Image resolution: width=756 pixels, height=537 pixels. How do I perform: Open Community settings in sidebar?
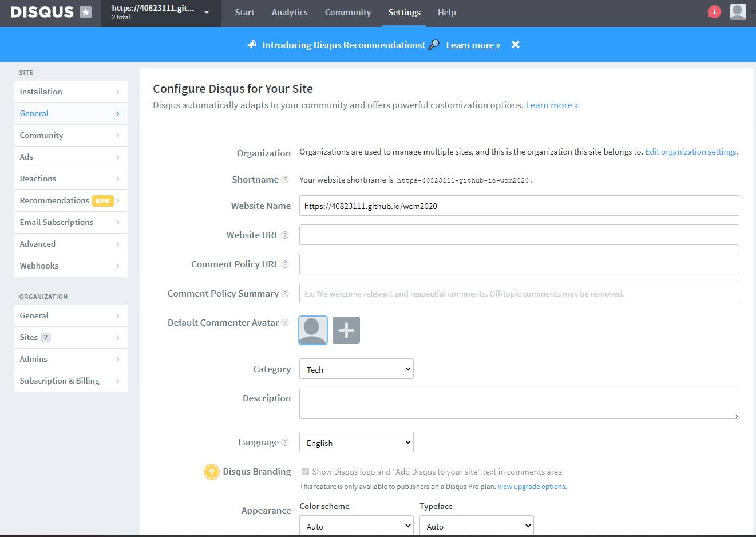pyautogui.click(x=71, y=135)
